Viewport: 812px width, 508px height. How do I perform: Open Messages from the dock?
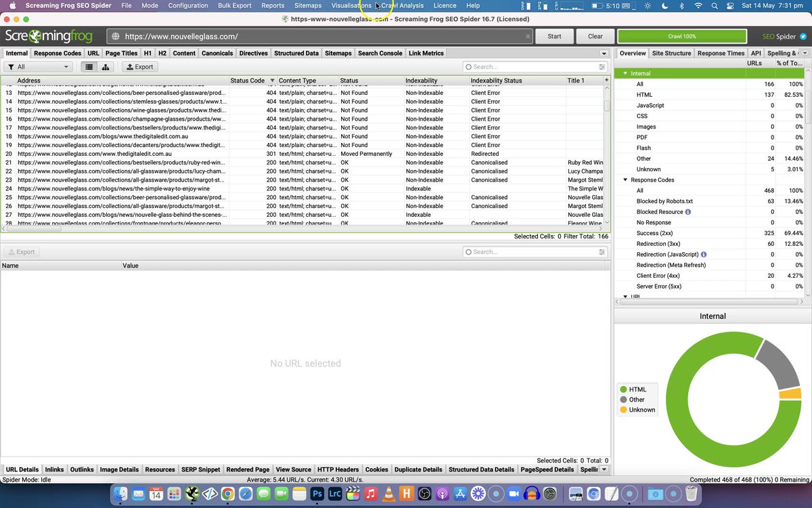(263, 494)
